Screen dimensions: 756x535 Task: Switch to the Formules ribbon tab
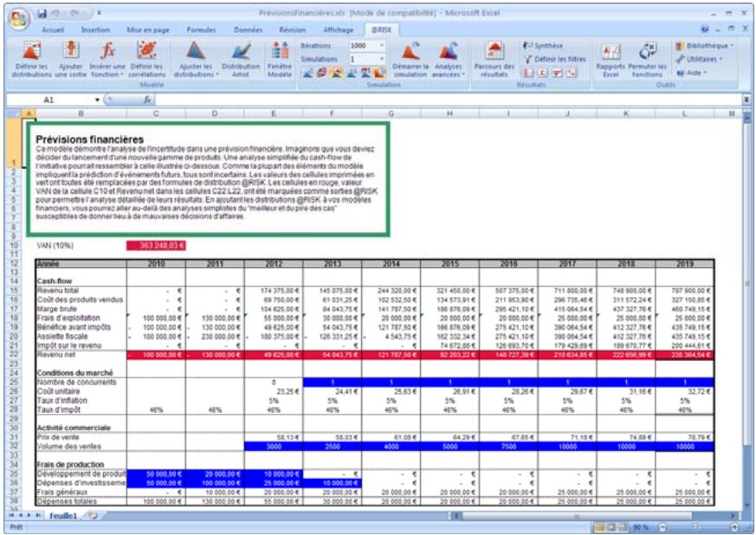[x=200, y=29]
